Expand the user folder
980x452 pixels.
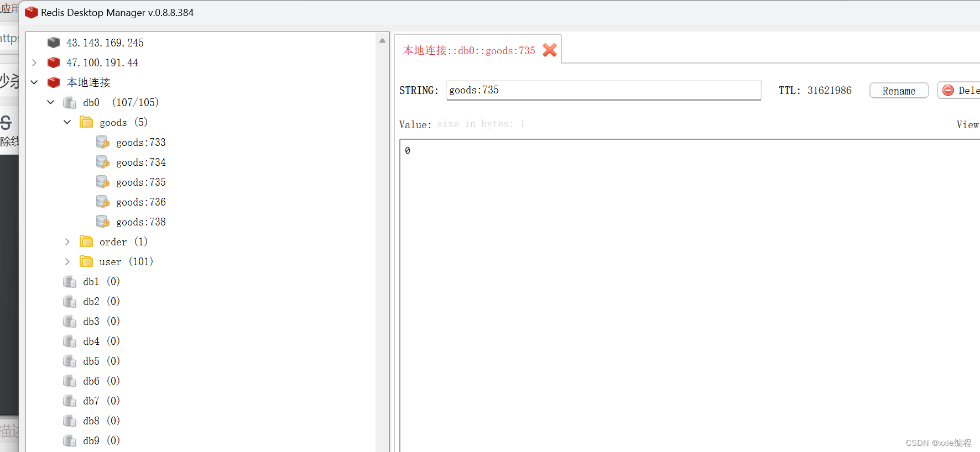click(67, 261)
